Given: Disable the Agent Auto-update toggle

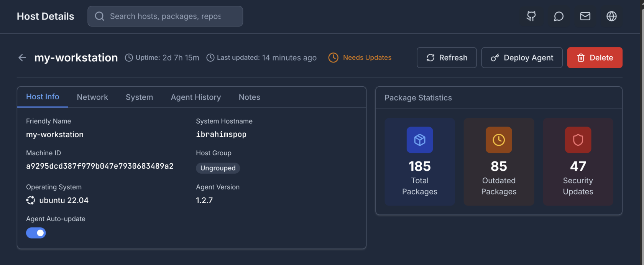Looking at the screenshot, I should coord(36,233).
